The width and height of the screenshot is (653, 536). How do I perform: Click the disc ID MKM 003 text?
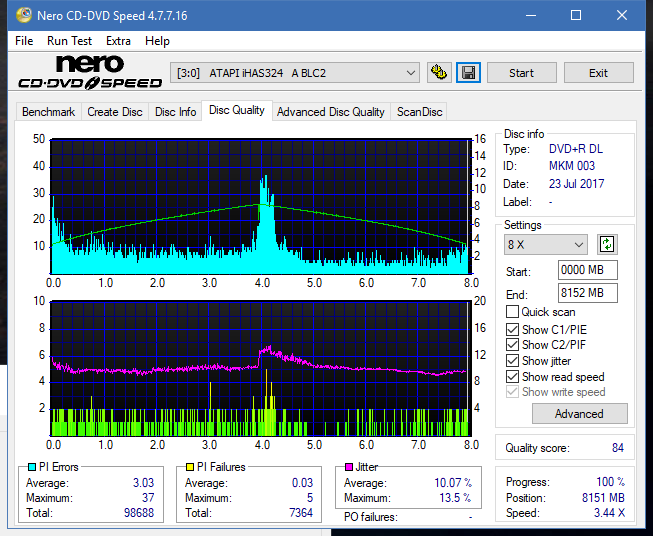(x=572, y=166)
